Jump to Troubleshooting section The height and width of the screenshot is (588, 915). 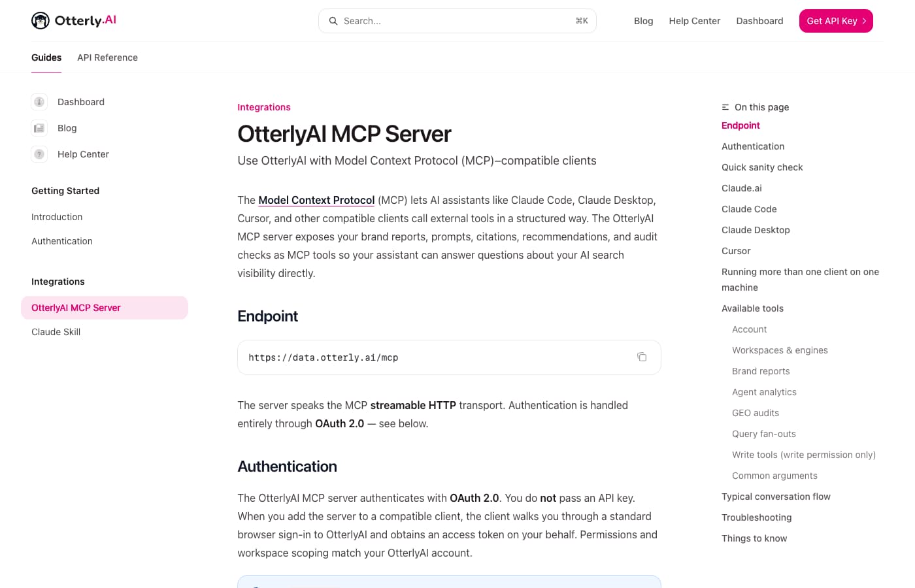[x=756, y=517]
